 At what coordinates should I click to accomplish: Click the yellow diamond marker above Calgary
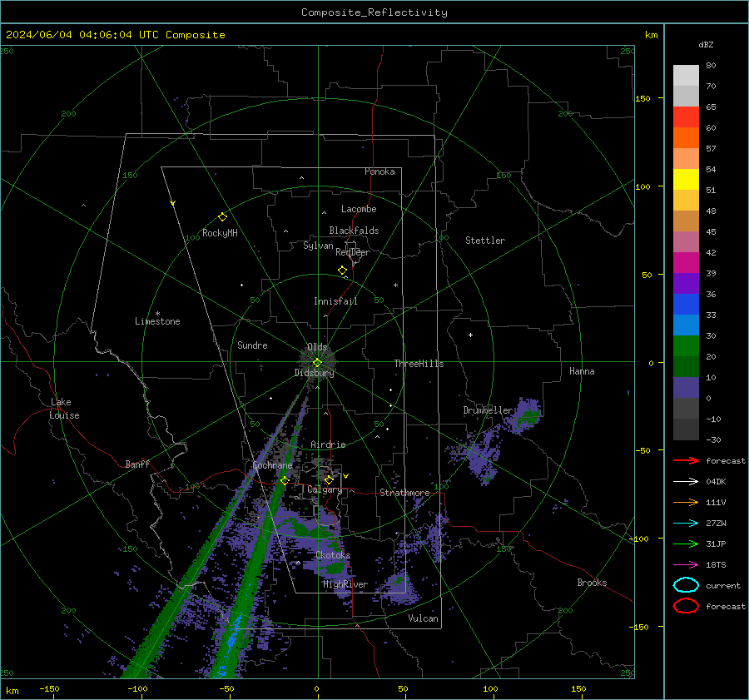(x=329, y=479)
